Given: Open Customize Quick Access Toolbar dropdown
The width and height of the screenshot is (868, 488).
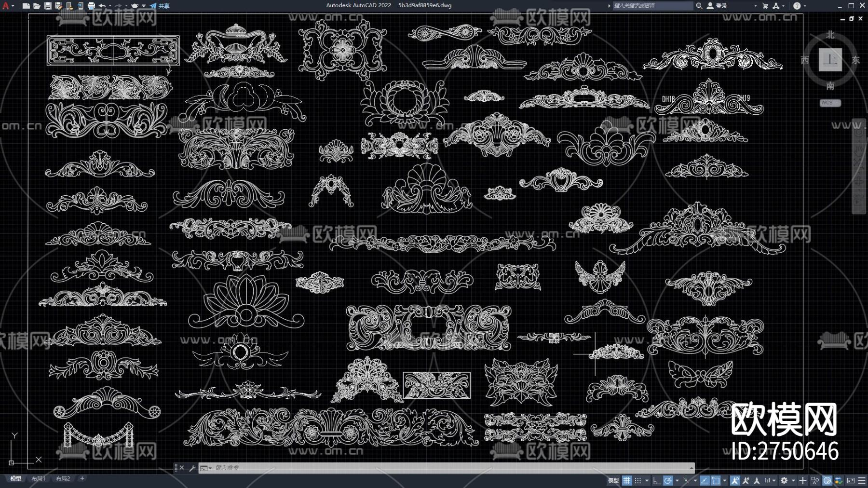Looking at the screenshot, I should [144, 6].
